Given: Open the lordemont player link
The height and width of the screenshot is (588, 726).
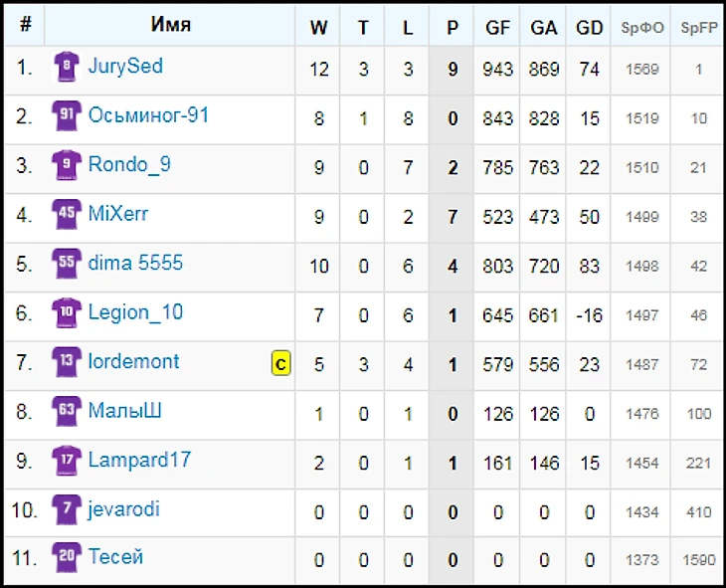Looking at the screenshot, I should (133, 361).
